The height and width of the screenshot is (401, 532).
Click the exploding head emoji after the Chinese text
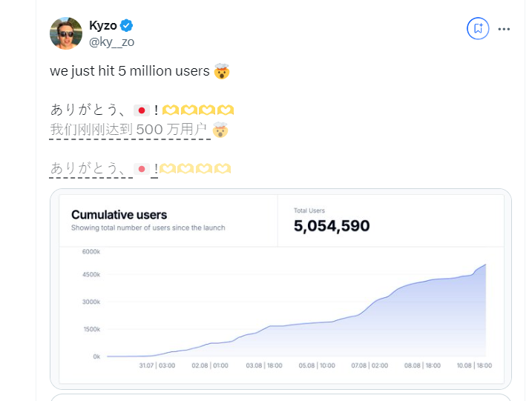click(x=220, y=130)
